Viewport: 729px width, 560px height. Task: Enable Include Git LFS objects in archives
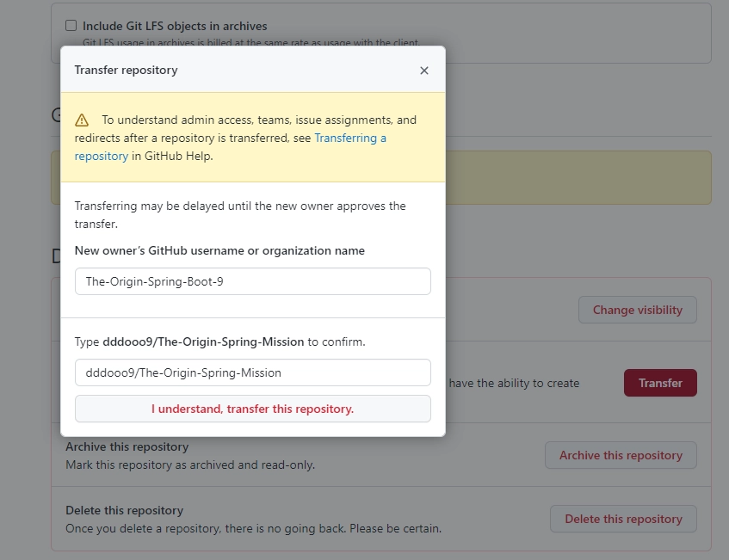point(71,26)
